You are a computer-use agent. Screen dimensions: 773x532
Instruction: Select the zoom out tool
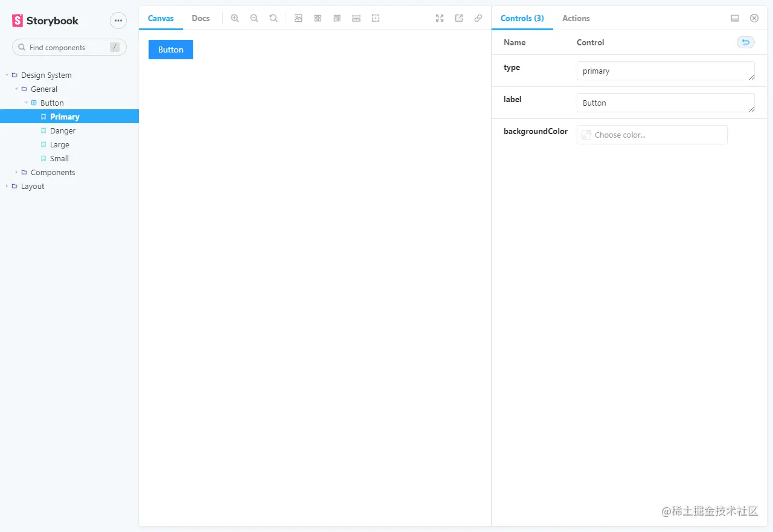point(254,18)
